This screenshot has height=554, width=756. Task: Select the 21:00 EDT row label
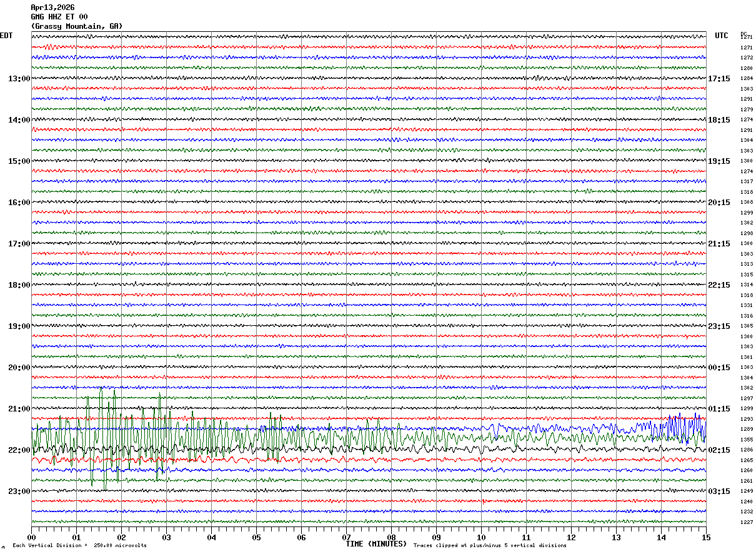click(19, 409)
